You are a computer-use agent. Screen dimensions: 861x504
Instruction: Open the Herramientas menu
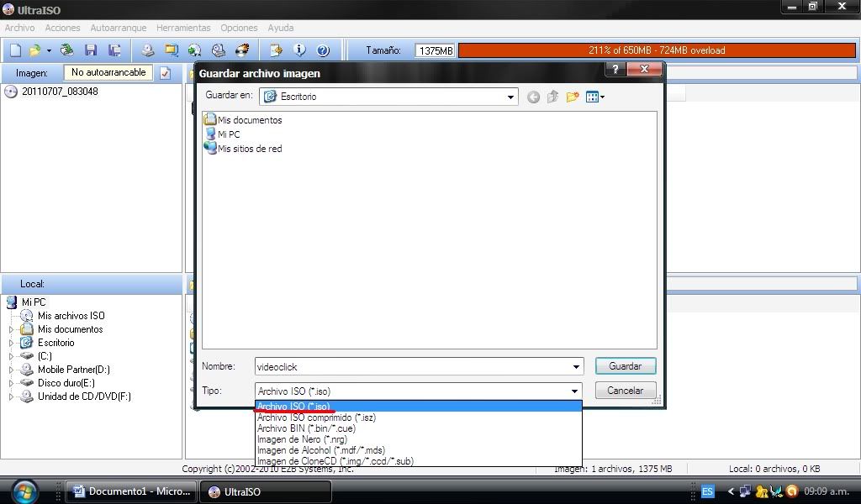tap(183, 28)
